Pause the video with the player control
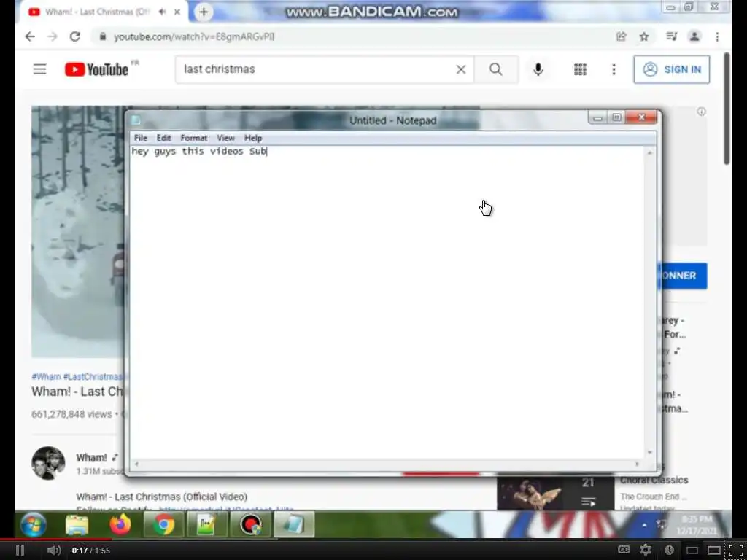 click(x=20, y=551)
